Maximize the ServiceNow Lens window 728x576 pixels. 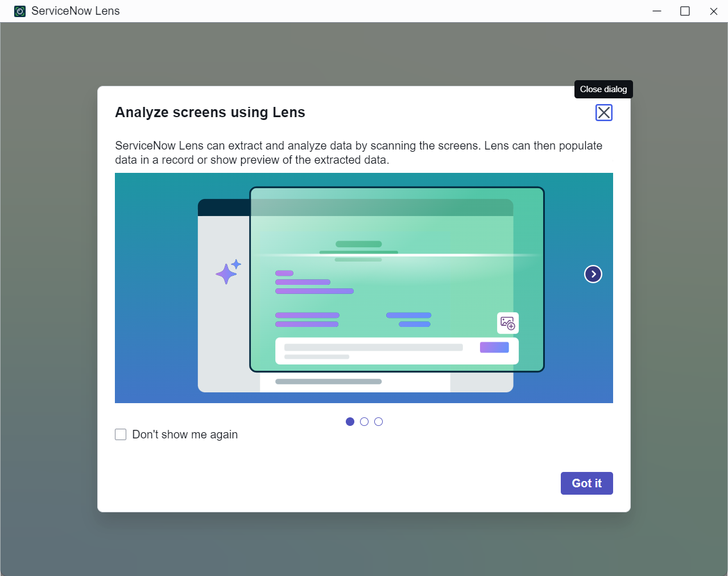pyautogui.click(x=685, y=11)
